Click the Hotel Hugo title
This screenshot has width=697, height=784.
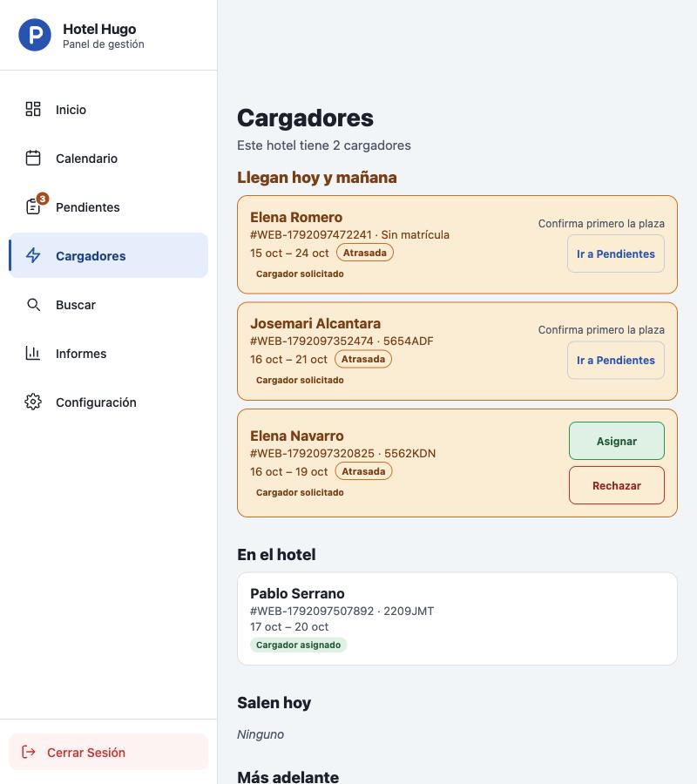(99, 29)
